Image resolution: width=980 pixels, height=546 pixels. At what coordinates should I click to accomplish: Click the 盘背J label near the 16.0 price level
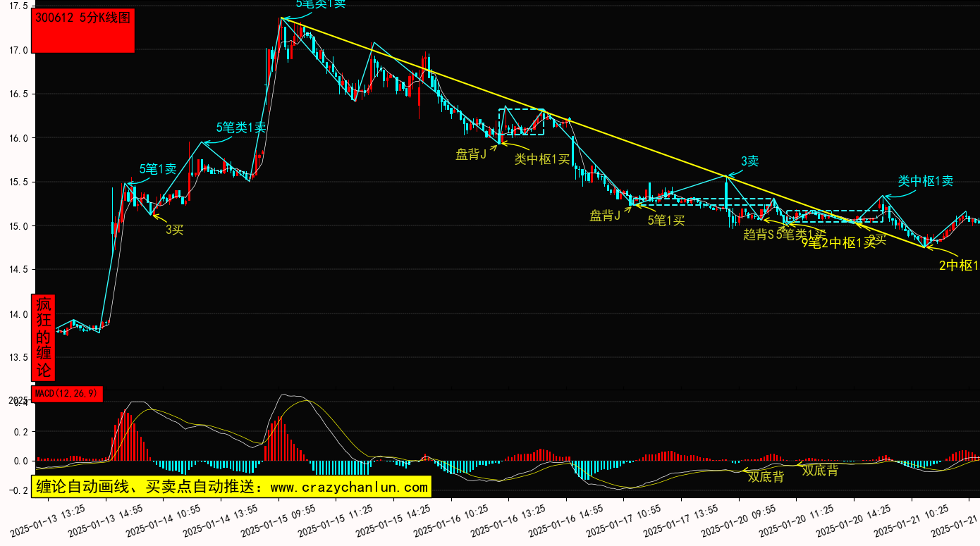click(471, 154)
